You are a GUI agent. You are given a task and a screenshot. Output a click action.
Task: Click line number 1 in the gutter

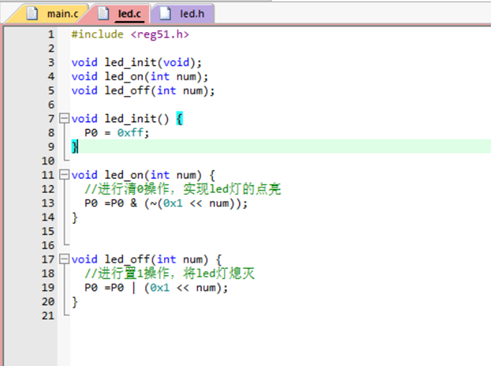point(51,34)
